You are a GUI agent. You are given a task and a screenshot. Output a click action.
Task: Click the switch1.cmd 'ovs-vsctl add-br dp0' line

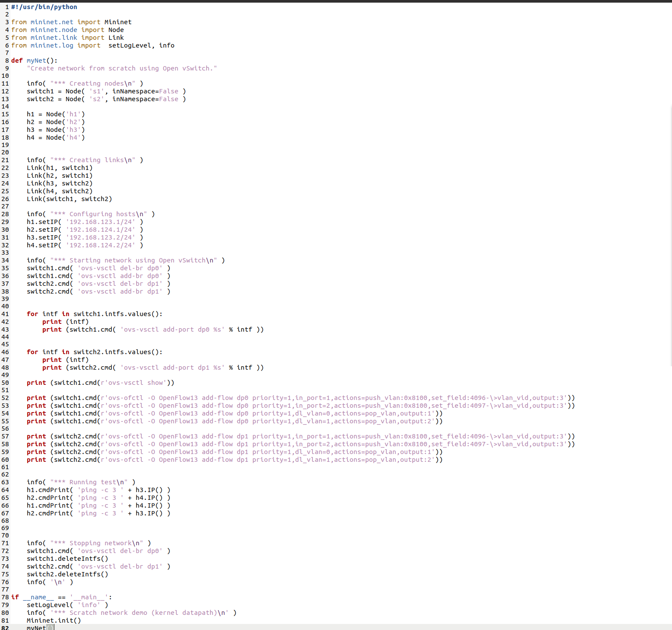point(99,276)
